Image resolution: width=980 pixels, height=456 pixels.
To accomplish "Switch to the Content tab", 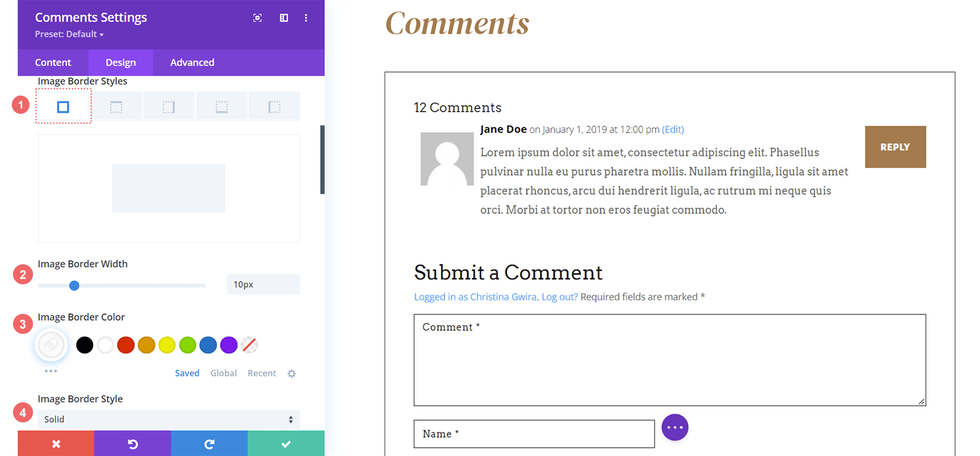I will click(x=53, y=62).
